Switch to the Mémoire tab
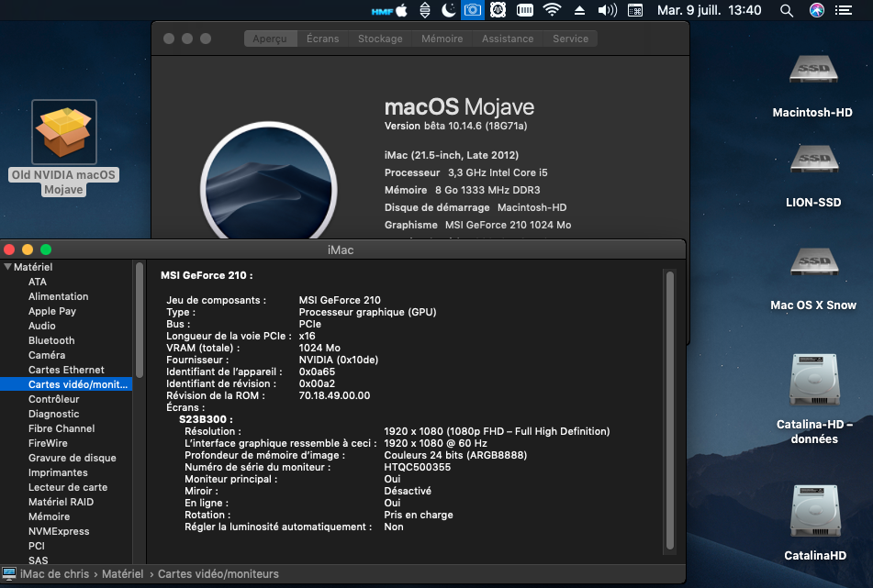Image resolution: width=873 pixels, height=588 pixels. point(442,39)
